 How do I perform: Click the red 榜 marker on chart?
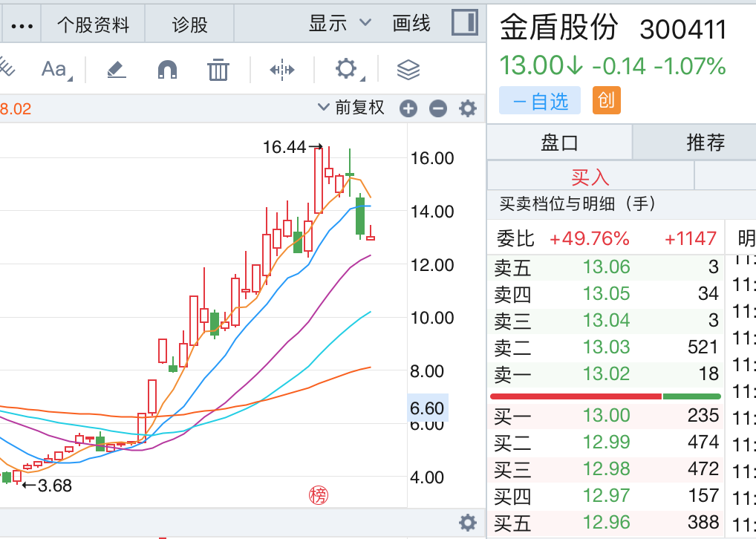coord(319,494)
